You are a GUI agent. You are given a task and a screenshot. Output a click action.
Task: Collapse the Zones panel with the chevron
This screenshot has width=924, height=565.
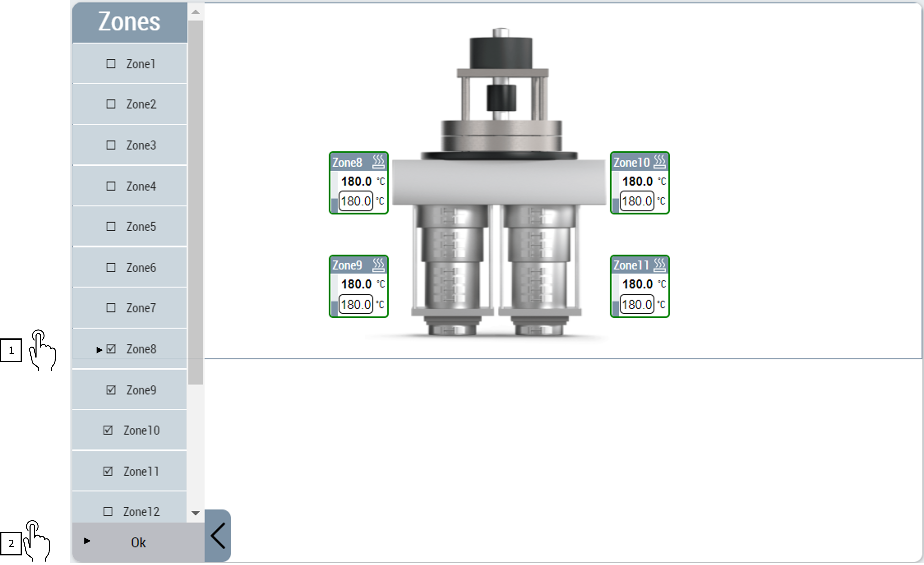point(218,536)
